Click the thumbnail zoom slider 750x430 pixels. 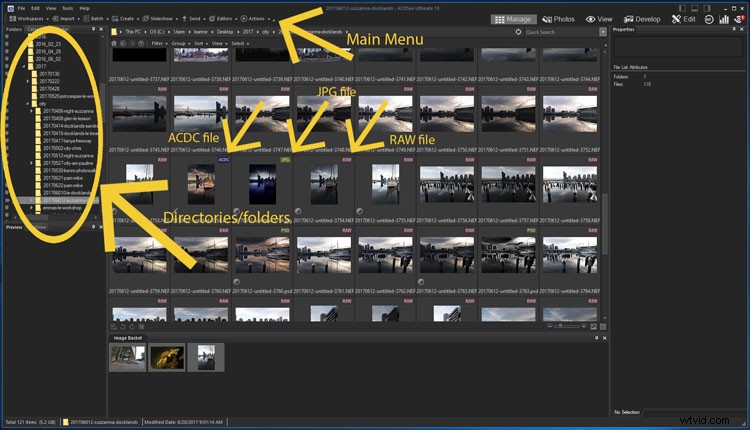coord(566,327)
